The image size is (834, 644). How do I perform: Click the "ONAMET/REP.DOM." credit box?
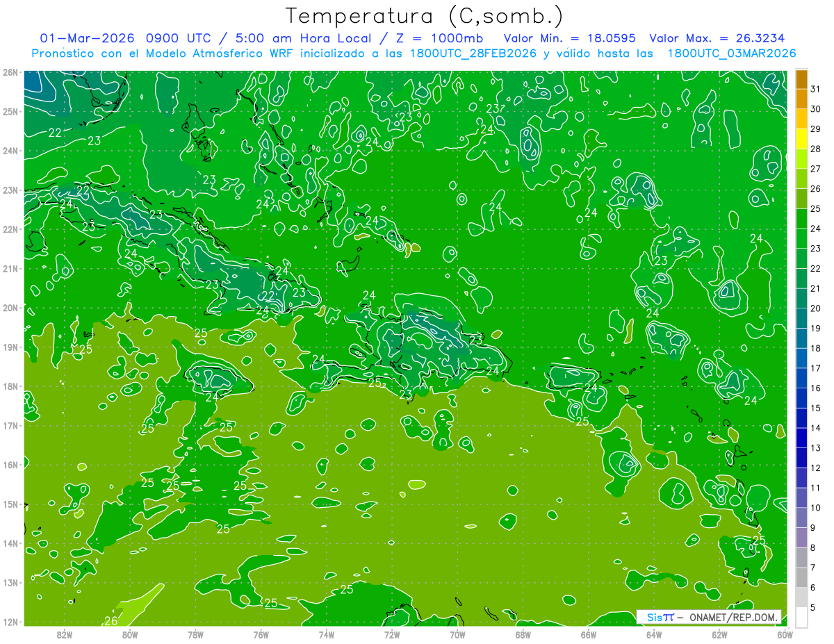pyautogui.click(x=709, y=617)
